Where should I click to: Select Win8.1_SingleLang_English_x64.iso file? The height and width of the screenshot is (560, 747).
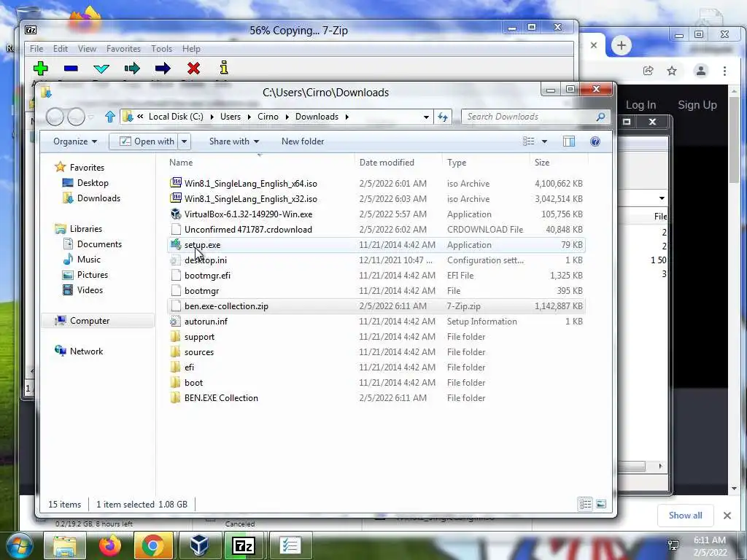[x=376, y=183]
